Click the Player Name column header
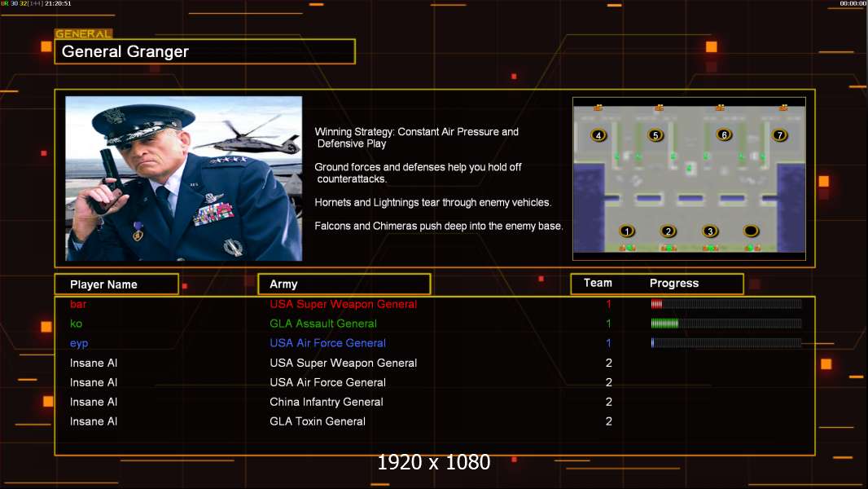This screenshot has height=489, width=868. click(x=116, y=284)
